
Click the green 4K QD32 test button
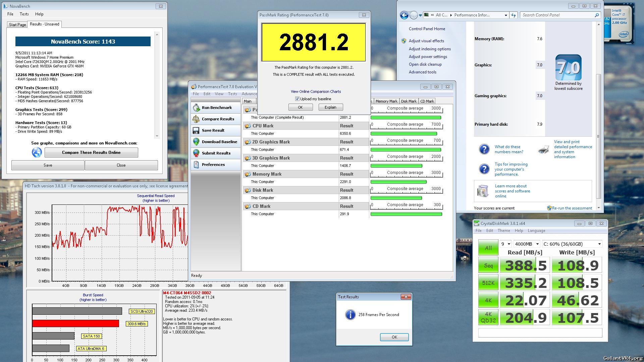tap(488, 317)
